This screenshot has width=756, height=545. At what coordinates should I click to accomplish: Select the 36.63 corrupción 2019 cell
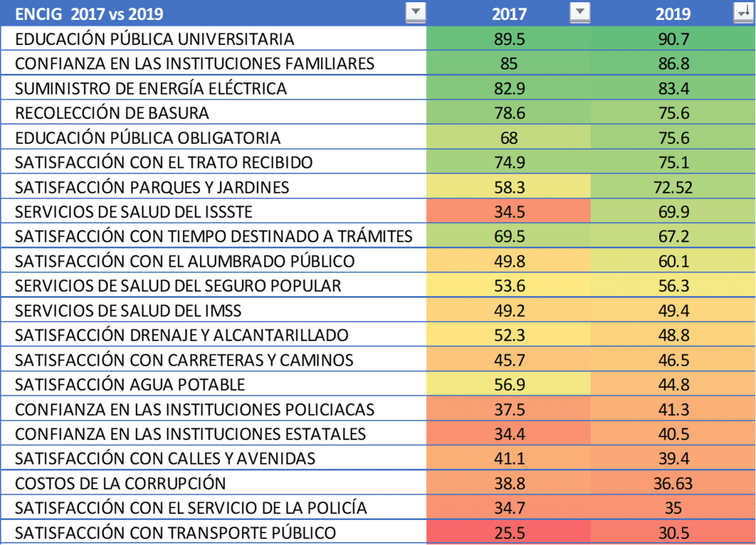(673, 483)
